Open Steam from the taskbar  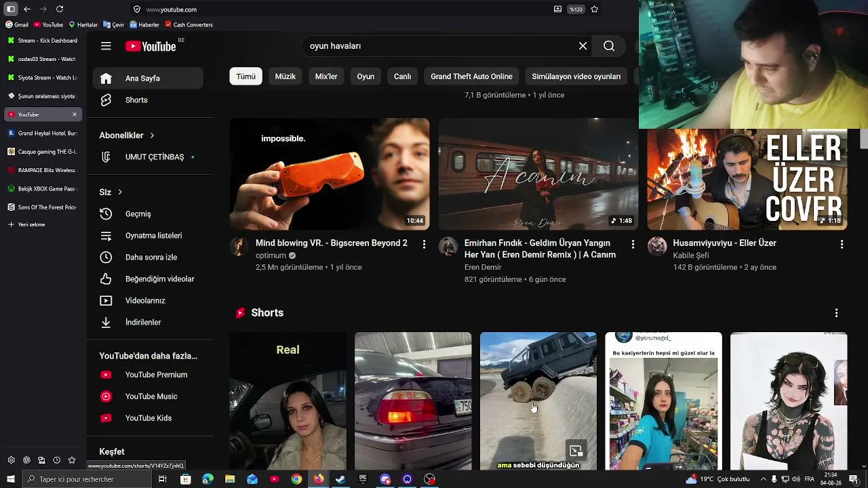point(340,479)
